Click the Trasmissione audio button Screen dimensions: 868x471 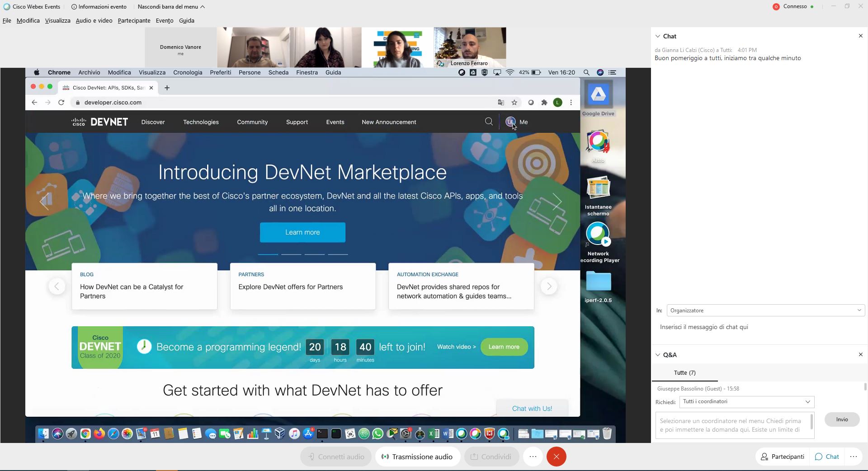click(417, 457)
